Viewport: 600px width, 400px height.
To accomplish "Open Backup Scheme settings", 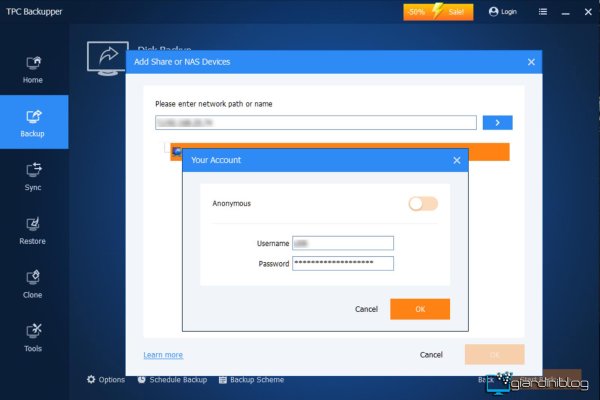I will (251, 380).
